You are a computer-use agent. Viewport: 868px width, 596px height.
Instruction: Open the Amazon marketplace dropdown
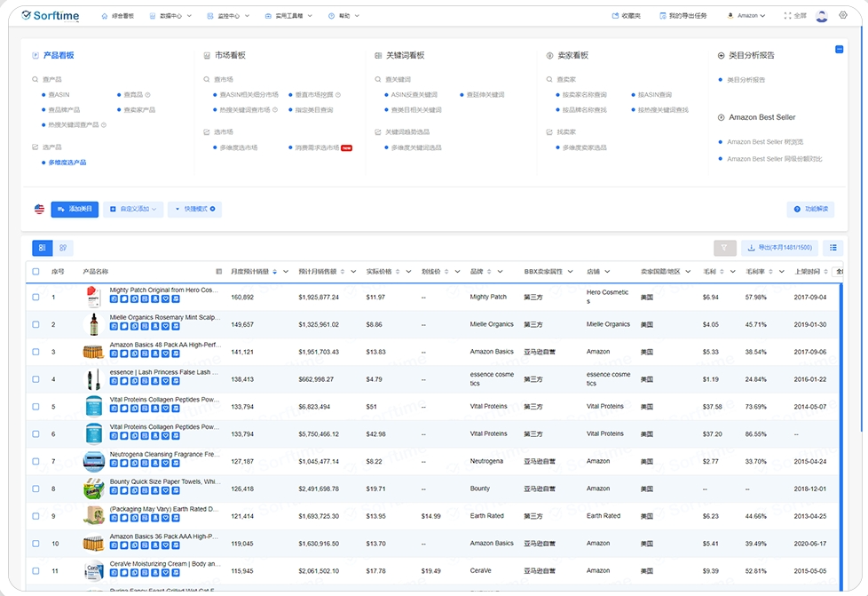click(747, 15)
